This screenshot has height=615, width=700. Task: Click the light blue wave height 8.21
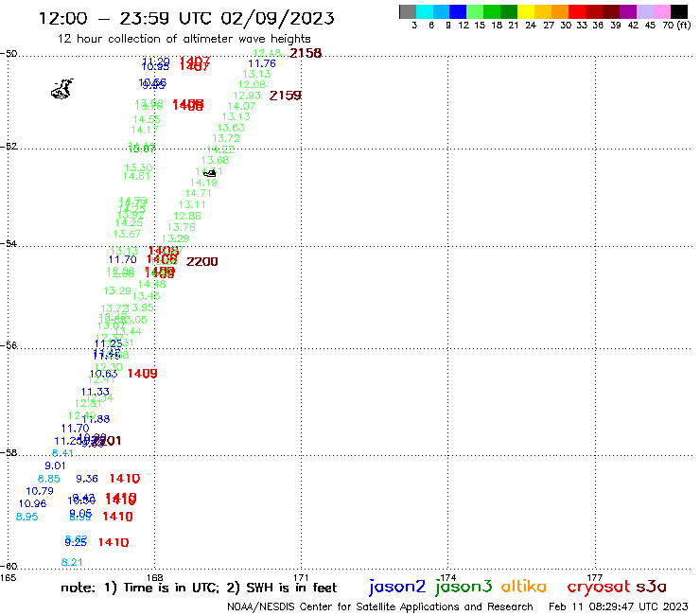[x=72, y=563]
